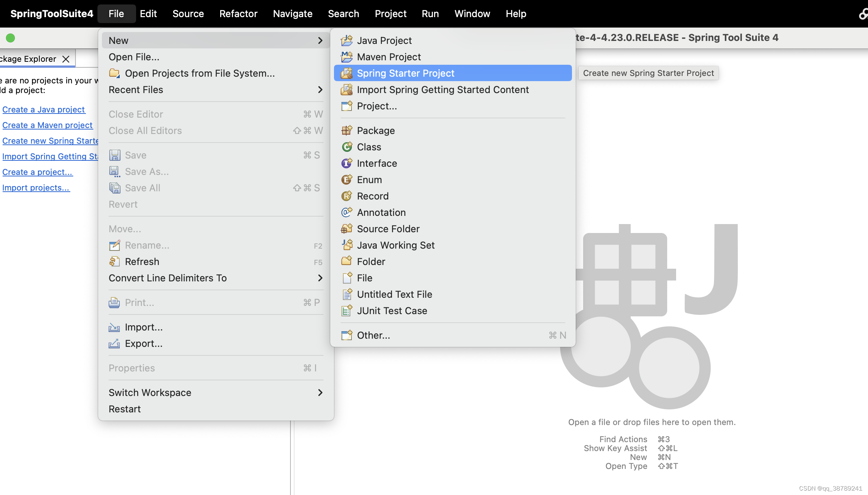The height and width of the screenshot is (495, 868).
Task: Click the Refresh icon in File menu
Action: [x=115, y=262]
